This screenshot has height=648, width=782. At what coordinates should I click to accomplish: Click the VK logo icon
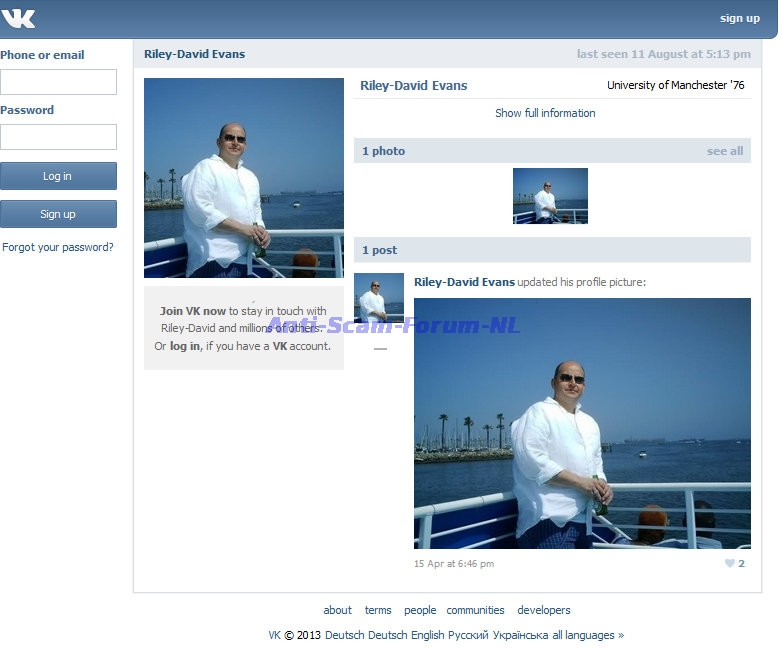tap(19, 18)
